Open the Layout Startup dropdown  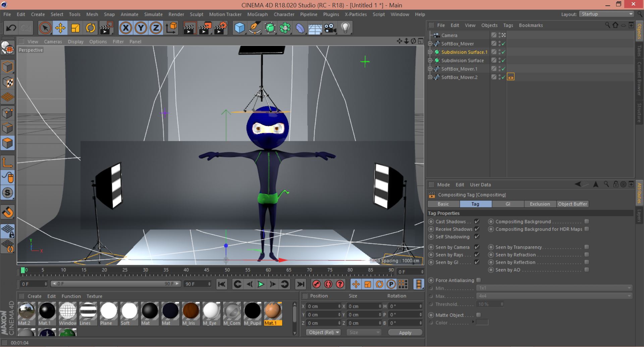(607, 14)
